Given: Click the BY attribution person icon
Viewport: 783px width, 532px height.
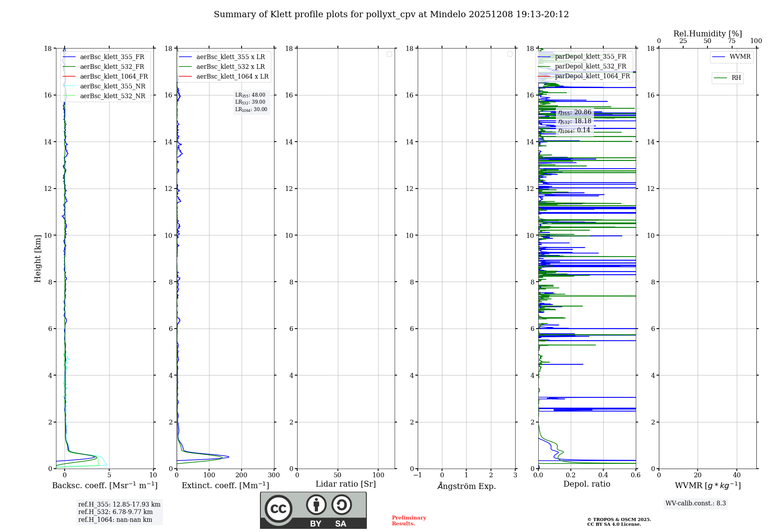Looking at the screenshot, I should click(x=316, y=505).
